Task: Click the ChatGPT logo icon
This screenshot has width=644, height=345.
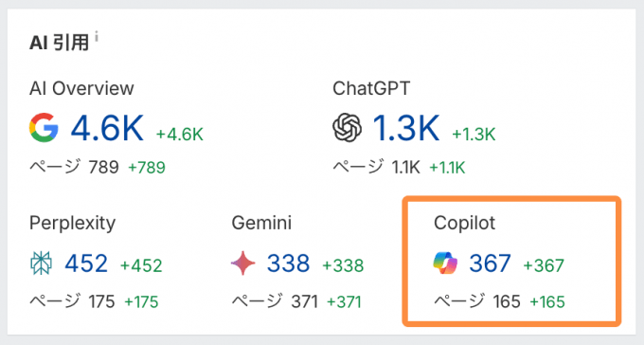Action: click(x=347, y=127)
